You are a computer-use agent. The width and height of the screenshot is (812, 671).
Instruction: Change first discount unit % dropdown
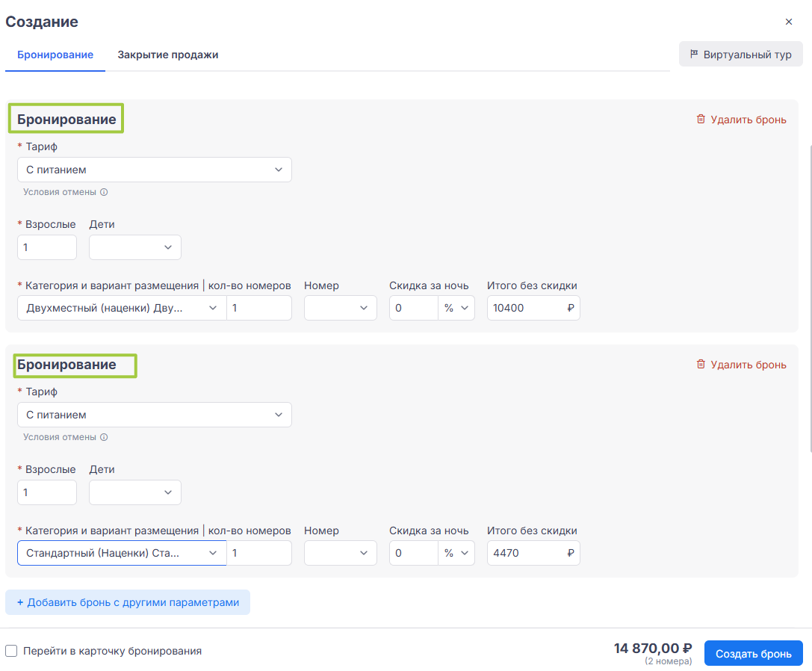(456, 308)
